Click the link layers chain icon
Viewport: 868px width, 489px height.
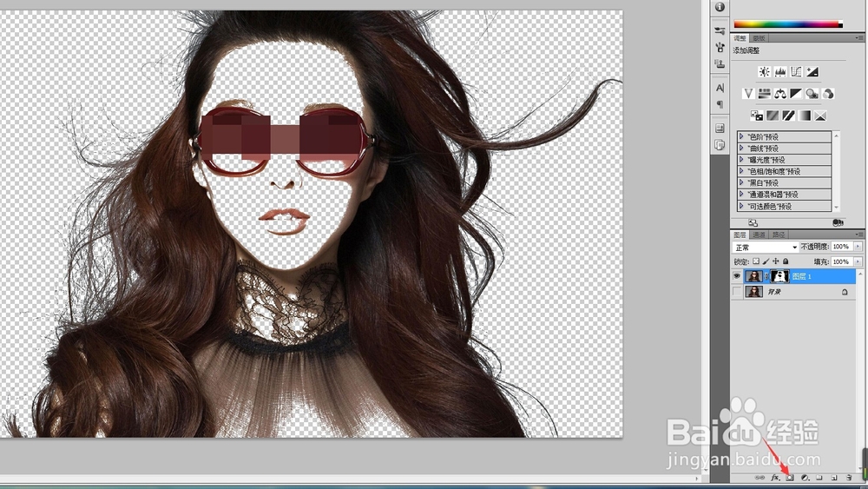pyautogui.click(x=760, y=478)
